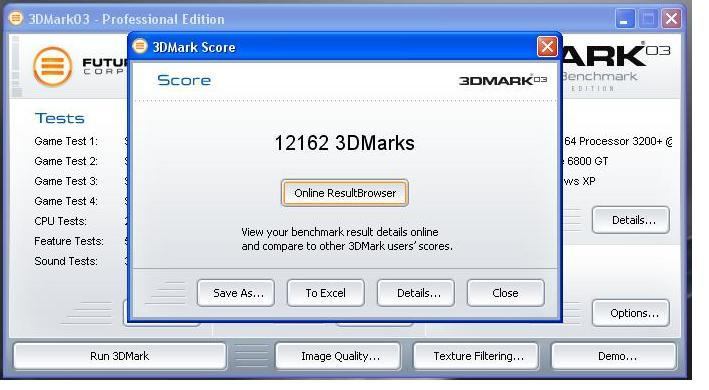Minimize the 3DMark03 main window
Image resolution: width=709 pixels, height=390 pixels.
624,19
